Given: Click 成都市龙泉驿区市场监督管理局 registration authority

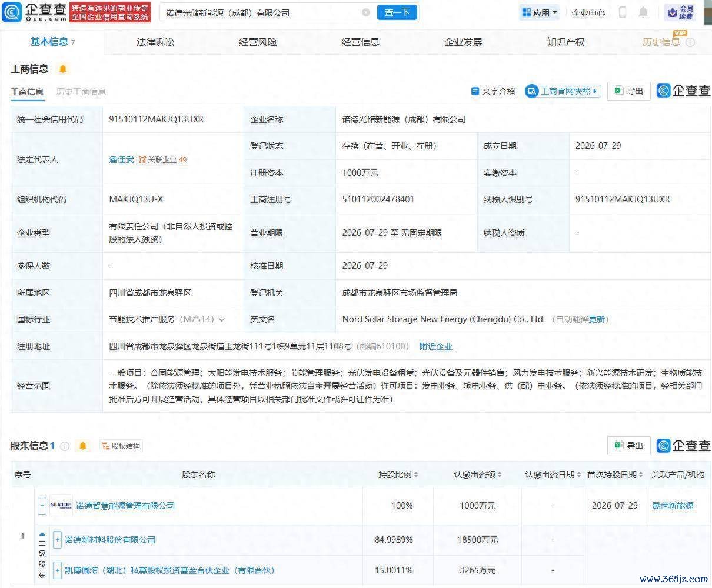Looking at the screenshot, I should tap(400, 293).
